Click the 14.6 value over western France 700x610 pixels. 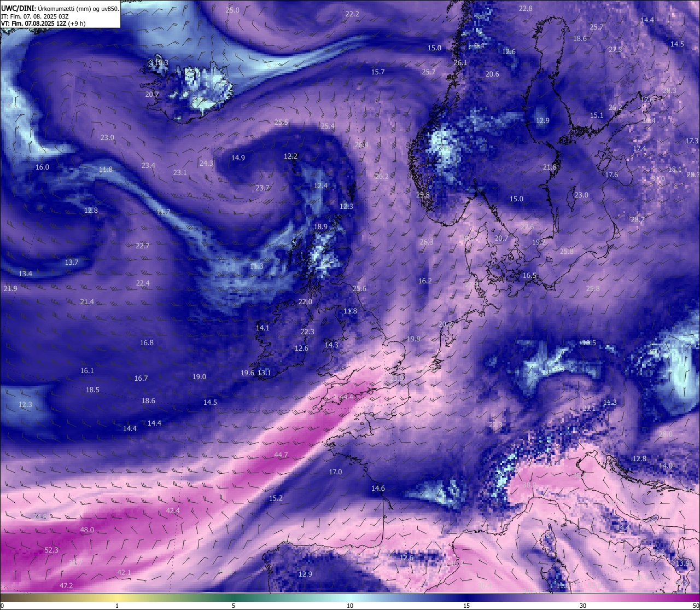click(378, 489)
